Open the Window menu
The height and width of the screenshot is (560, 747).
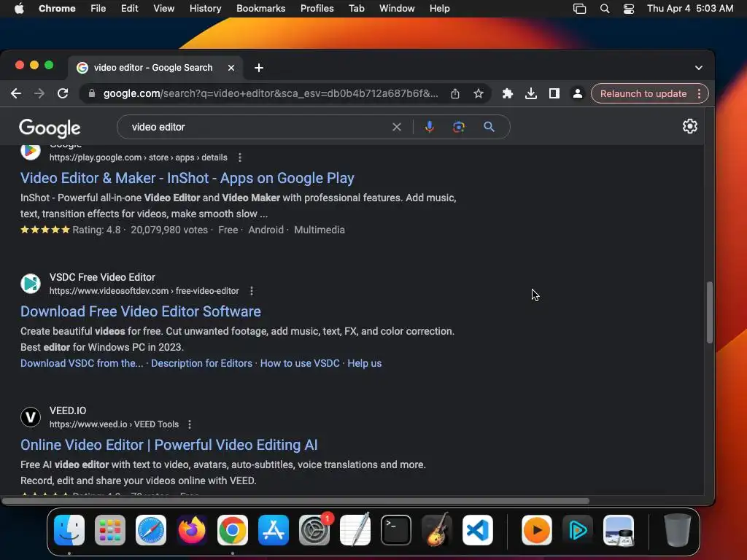[397, 9]
